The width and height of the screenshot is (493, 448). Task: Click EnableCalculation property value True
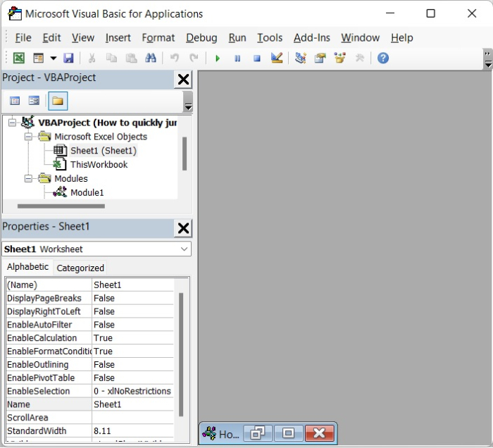tap(132, 338)
